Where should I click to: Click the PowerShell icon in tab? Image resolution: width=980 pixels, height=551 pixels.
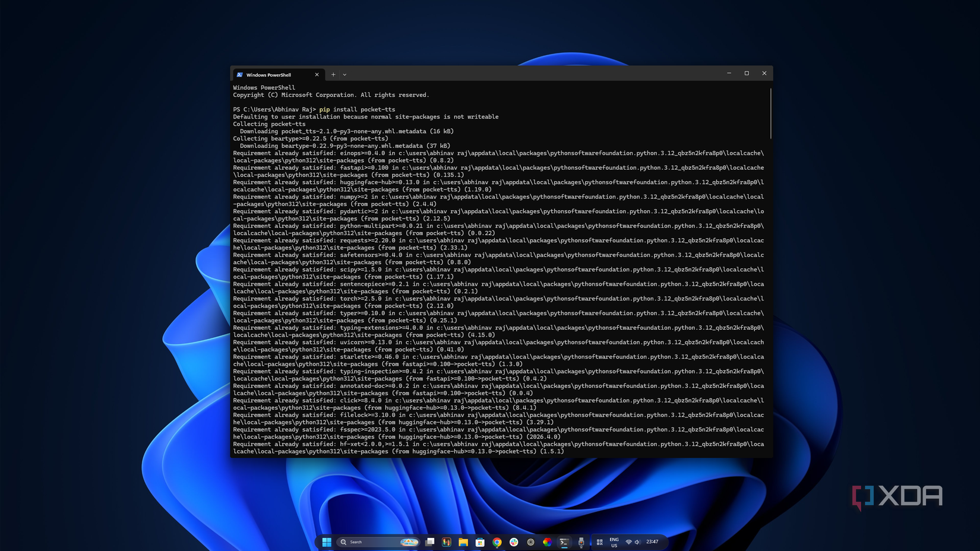point(240,75)
